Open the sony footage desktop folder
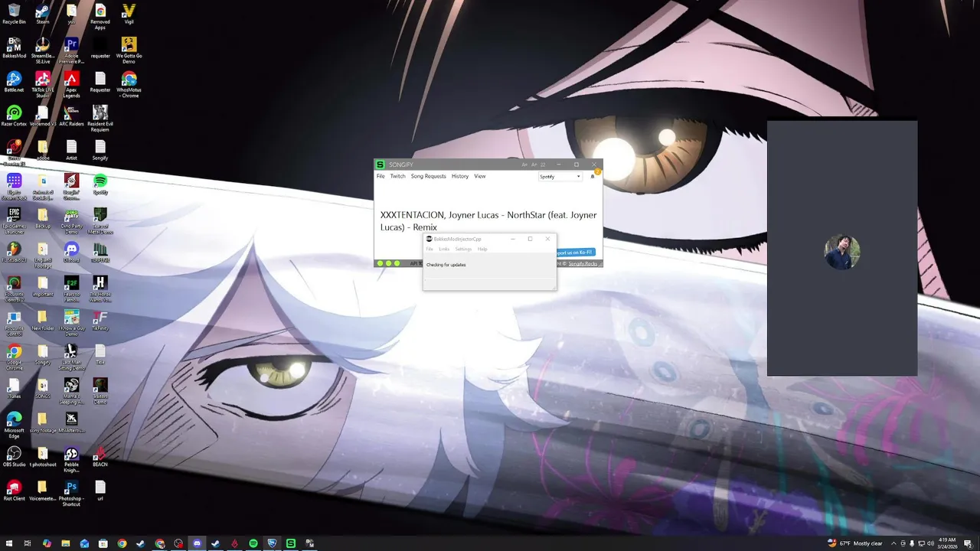This screenshot has width=980, height=551. 43,422
